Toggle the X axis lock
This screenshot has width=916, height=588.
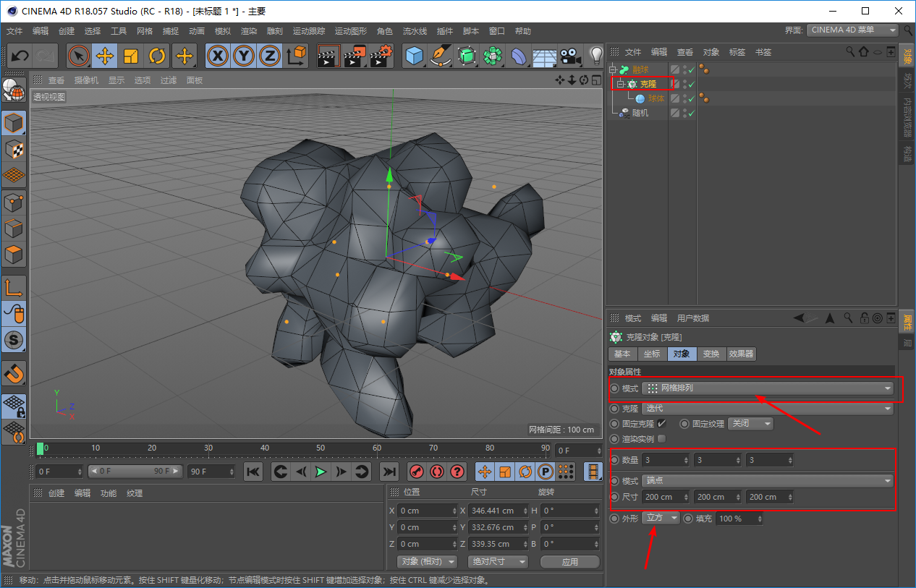click(x=218, y=56)
